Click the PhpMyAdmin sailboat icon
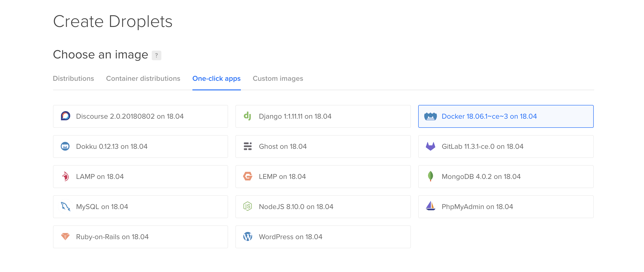This screenshot has width=644, height=272. 430,206
